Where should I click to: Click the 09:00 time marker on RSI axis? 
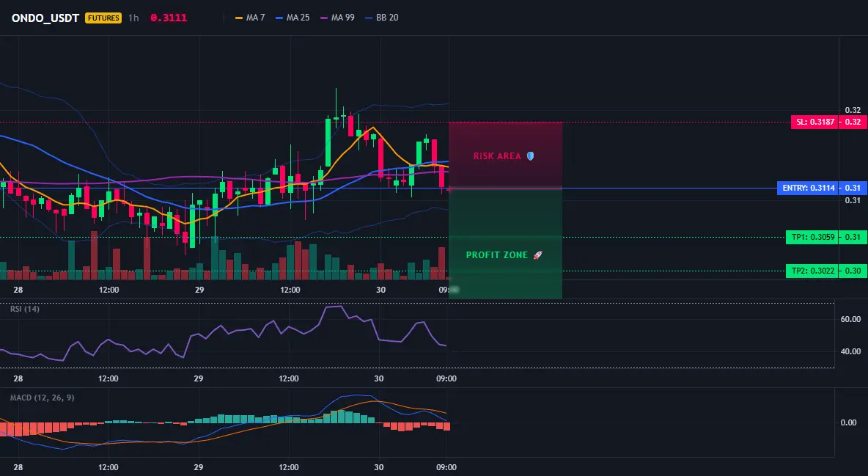(x=446, y=378)
